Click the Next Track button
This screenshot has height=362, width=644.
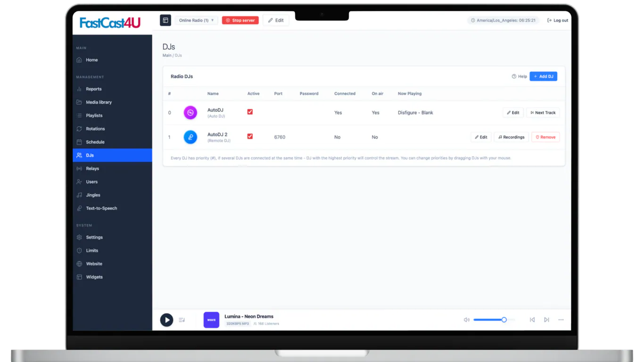pos(543,113)
